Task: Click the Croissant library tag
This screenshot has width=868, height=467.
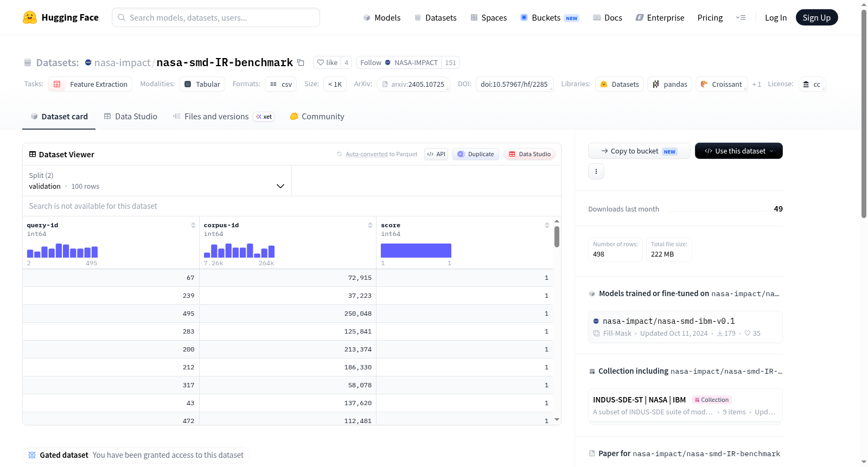Action: (x=722, y=84)
